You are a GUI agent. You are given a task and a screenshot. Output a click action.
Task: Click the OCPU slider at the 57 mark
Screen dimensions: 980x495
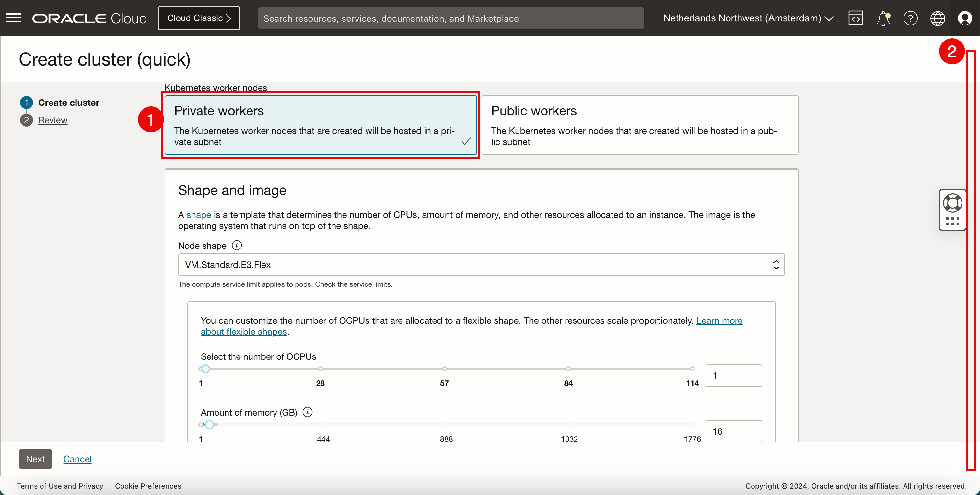pos(444,368)
